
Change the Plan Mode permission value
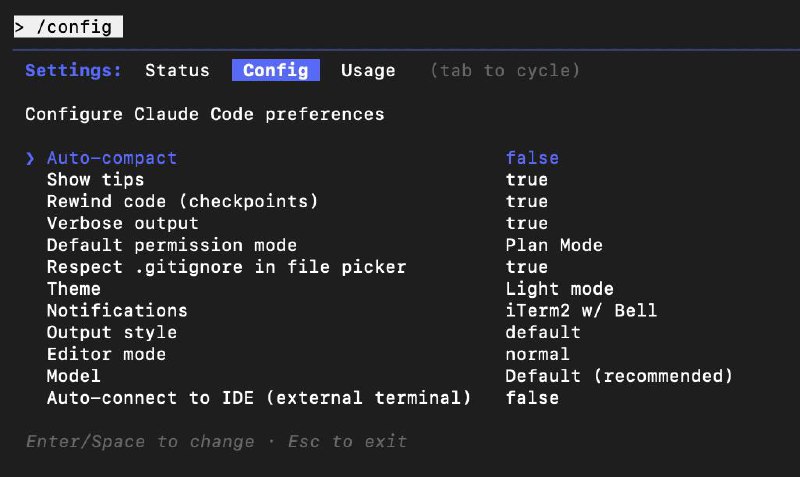(554, 245)
